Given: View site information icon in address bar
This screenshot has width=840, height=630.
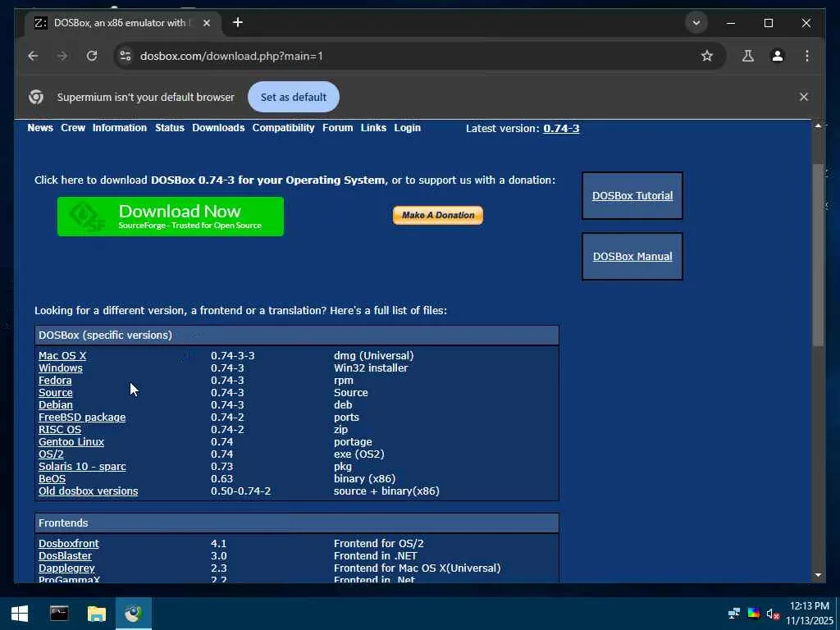Looking at the screenshot, I should point(126,56).
